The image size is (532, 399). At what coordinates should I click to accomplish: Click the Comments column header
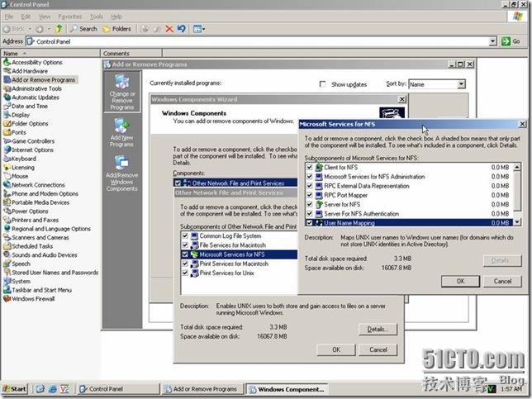point(131,53)
